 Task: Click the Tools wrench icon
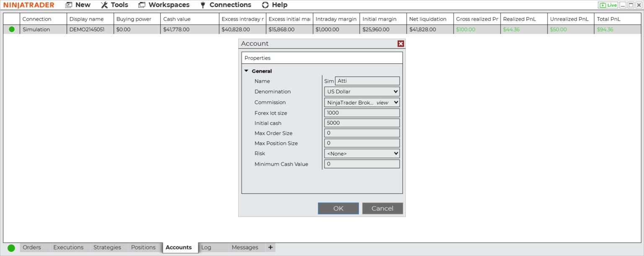104,5
